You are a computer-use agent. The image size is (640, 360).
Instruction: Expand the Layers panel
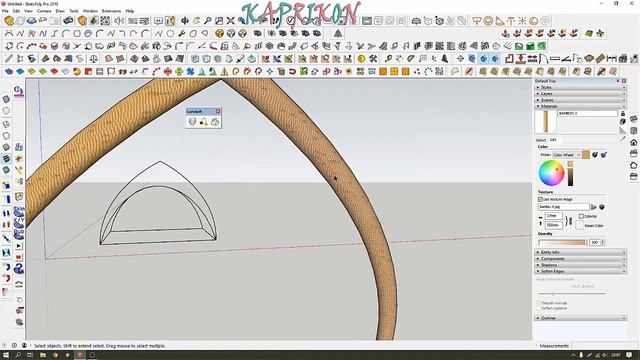580,93
